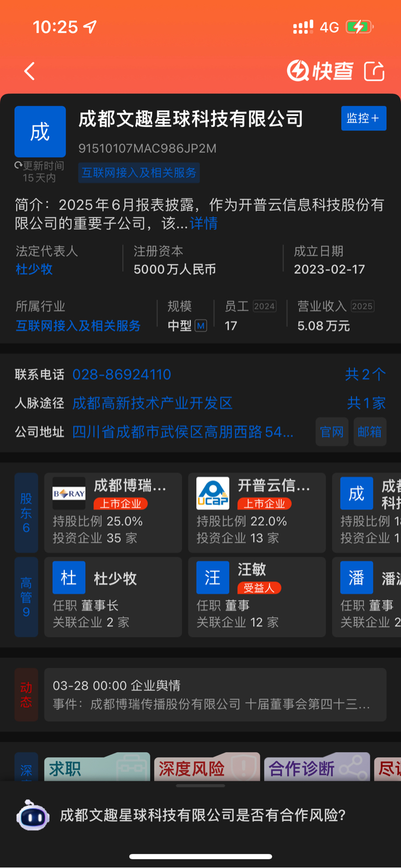Tap the UCAP shareholder logo
This screenshot has height=868, width=401.
point(213,493)
